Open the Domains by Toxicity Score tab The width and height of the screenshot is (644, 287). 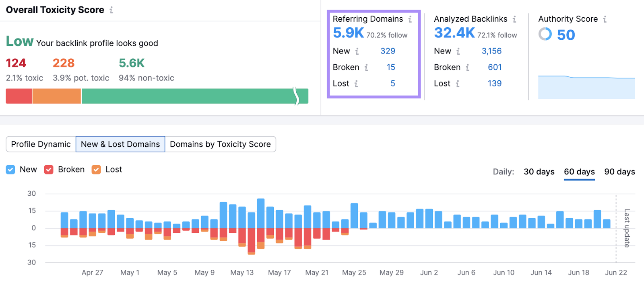point(220,144)
